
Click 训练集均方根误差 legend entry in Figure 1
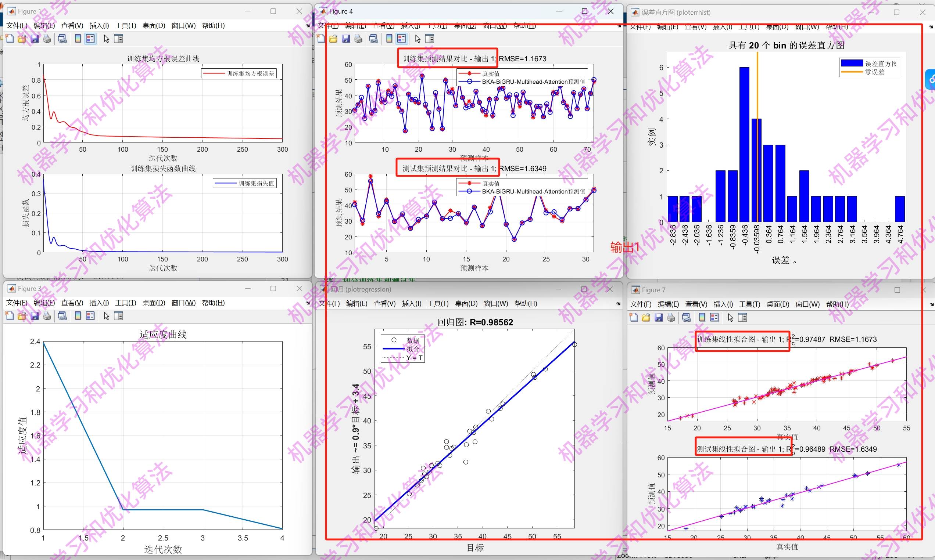pos(250,73)
